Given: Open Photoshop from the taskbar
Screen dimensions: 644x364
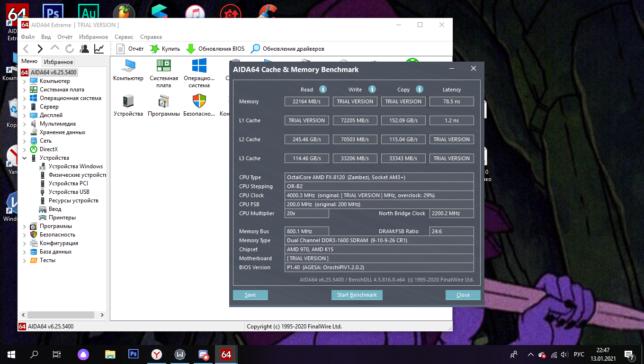Looking at the screenshot, I should click(x=134, y=354).
